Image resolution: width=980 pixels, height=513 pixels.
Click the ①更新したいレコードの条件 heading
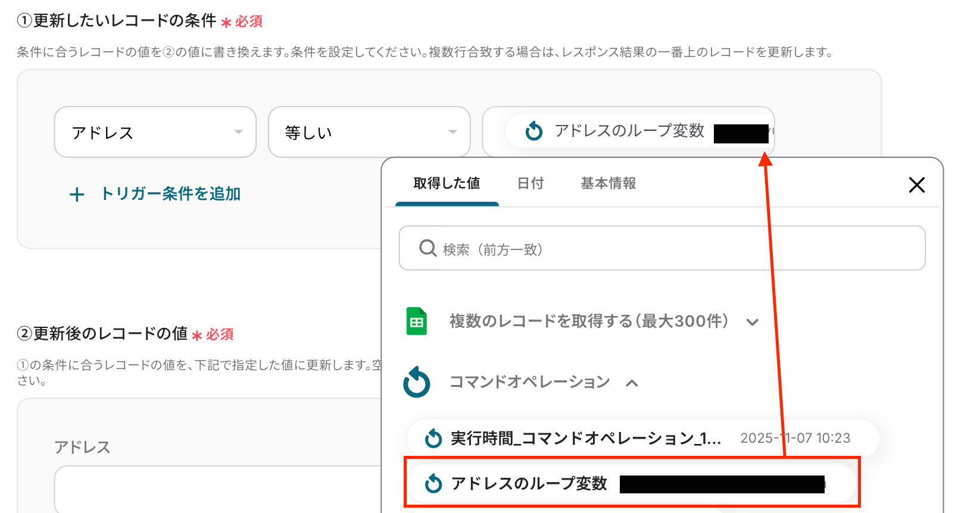(117, 21)
